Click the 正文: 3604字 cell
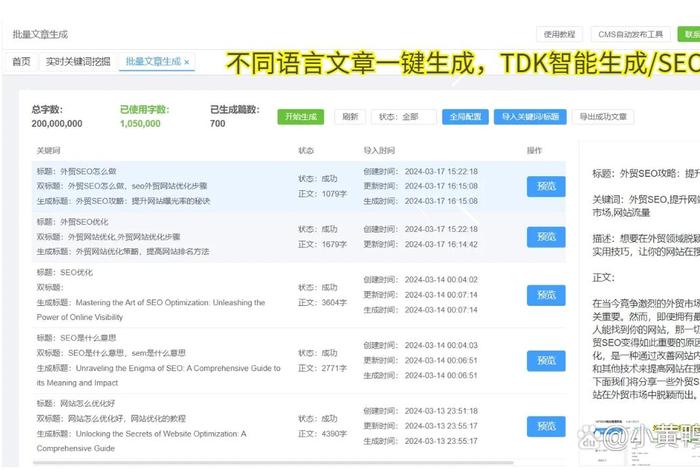Image resolution: width=700 pixels, height=470 pixels. (322, 303)
